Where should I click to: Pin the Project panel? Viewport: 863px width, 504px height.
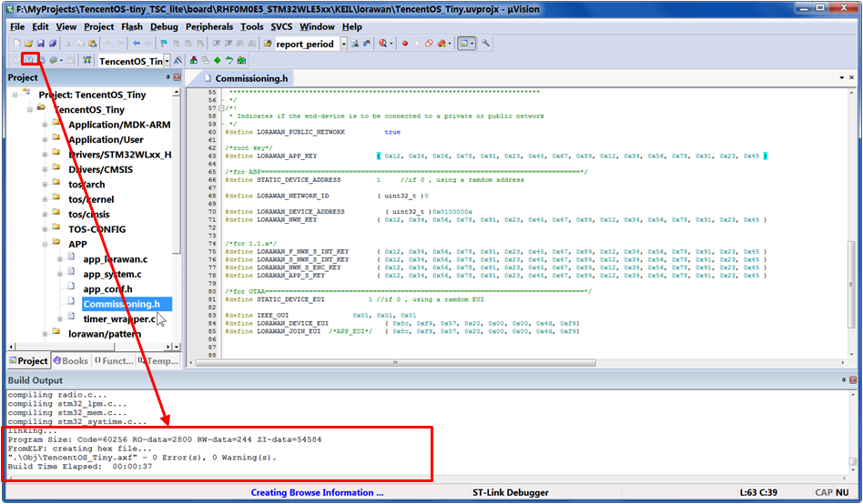[x=168, y=77]
